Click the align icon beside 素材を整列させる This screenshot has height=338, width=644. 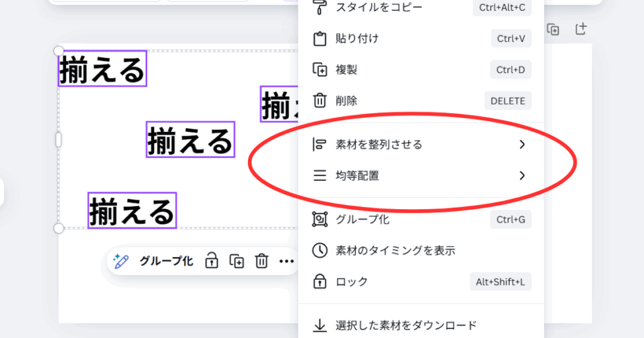click(x=319, y=144)
